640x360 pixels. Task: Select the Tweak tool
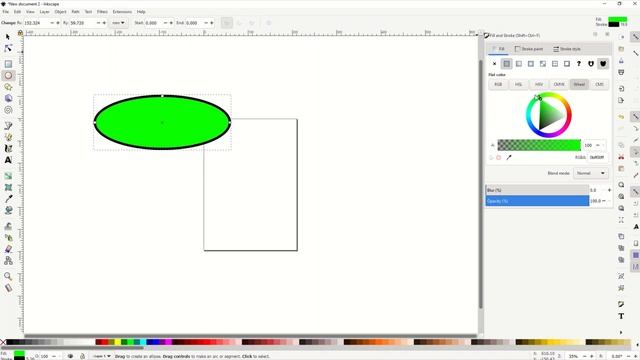pos(8,226)
